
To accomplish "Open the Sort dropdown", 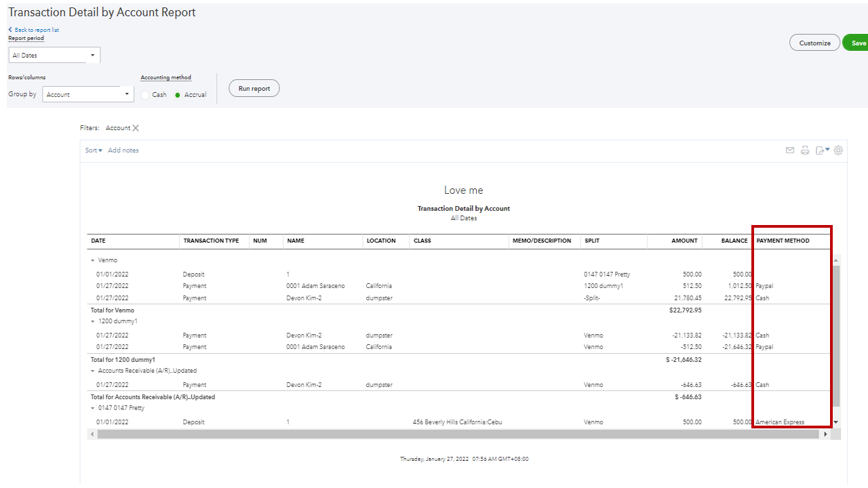I will (x=93, y=150).
